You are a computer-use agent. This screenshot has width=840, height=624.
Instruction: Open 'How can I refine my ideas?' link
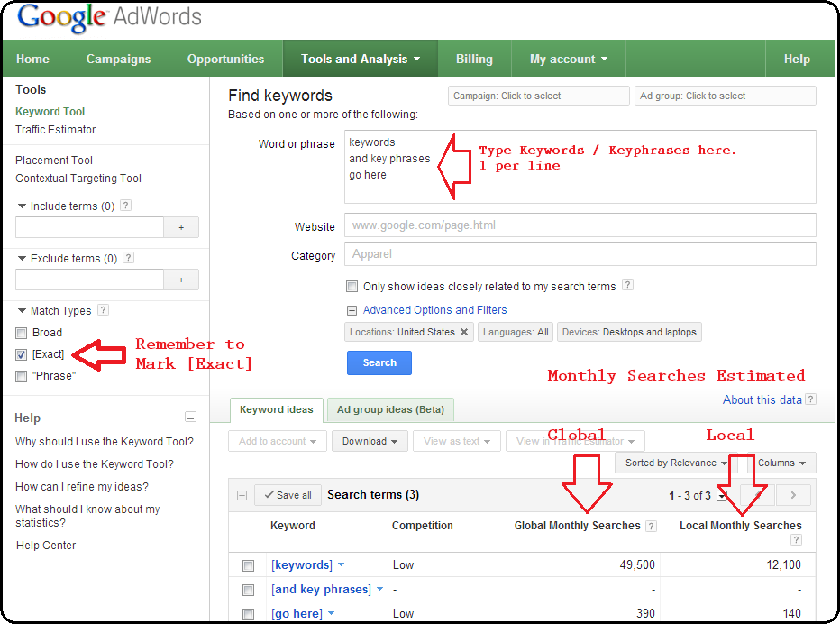[x=82, y=487]
